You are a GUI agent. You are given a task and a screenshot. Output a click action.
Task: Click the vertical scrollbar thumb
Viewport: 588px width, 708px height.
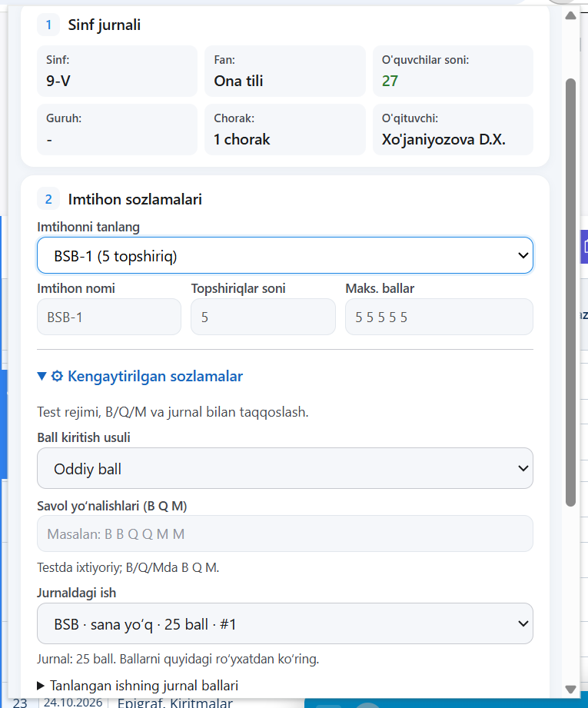point(570,293)
